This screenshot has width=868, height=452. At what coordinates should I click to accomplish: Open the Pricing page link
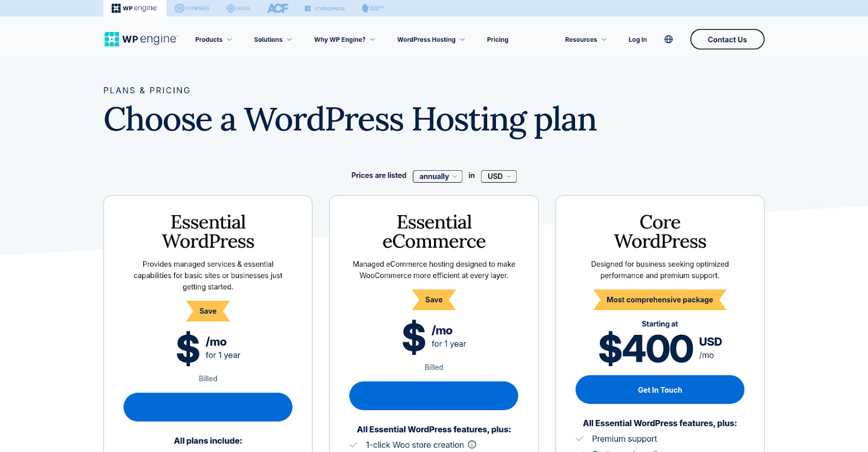point(497,40)
